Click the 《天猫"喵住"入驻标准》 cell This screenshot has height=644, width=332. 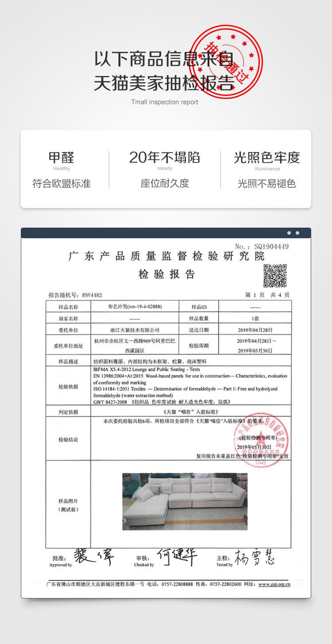(x=191, y=412)
